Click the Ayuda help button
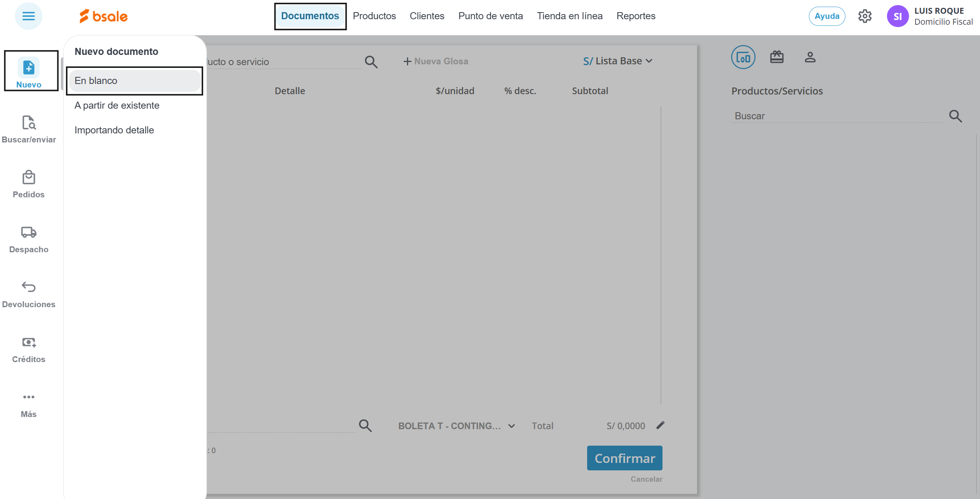980x499 pixels. [827, 16]
